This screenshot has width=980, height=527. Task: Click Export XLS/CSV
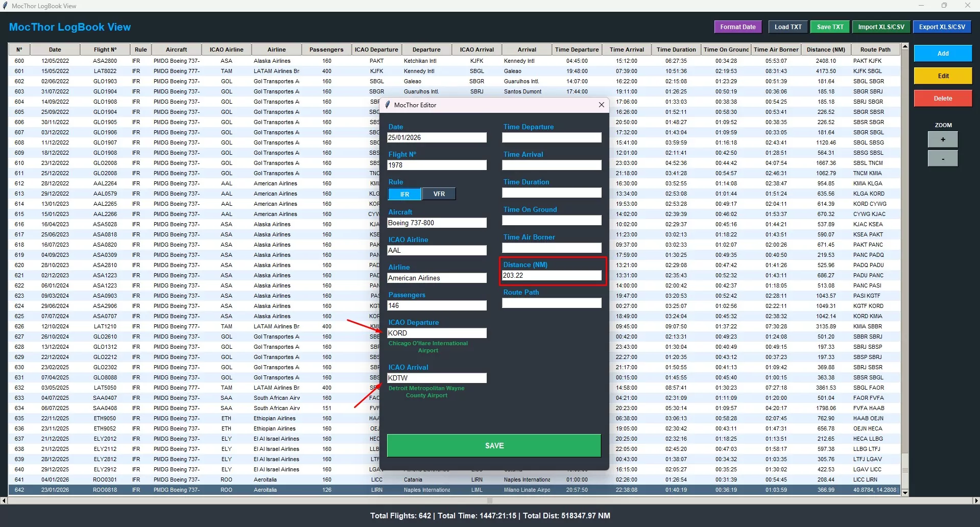pyautogui.click(x=942, y=27)
